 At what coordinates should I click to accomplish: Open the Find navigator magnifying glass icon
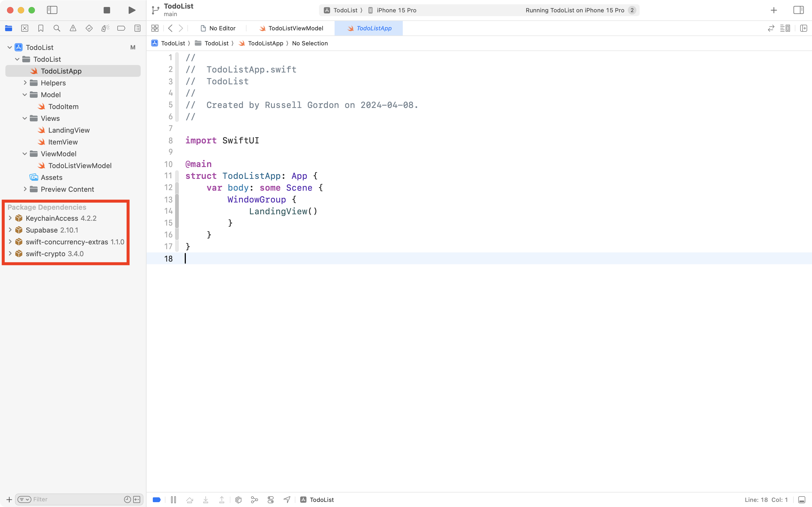57,28
